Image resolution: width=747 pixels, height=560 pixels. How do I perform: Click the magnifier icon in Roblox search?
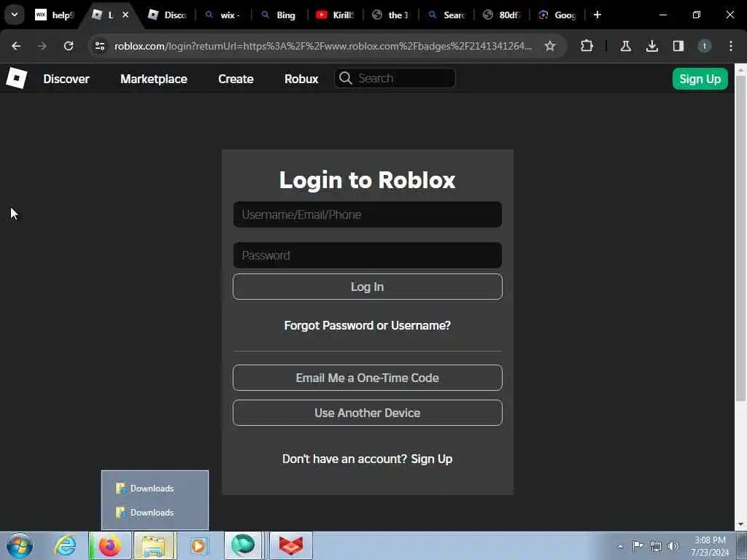[346, 78]
